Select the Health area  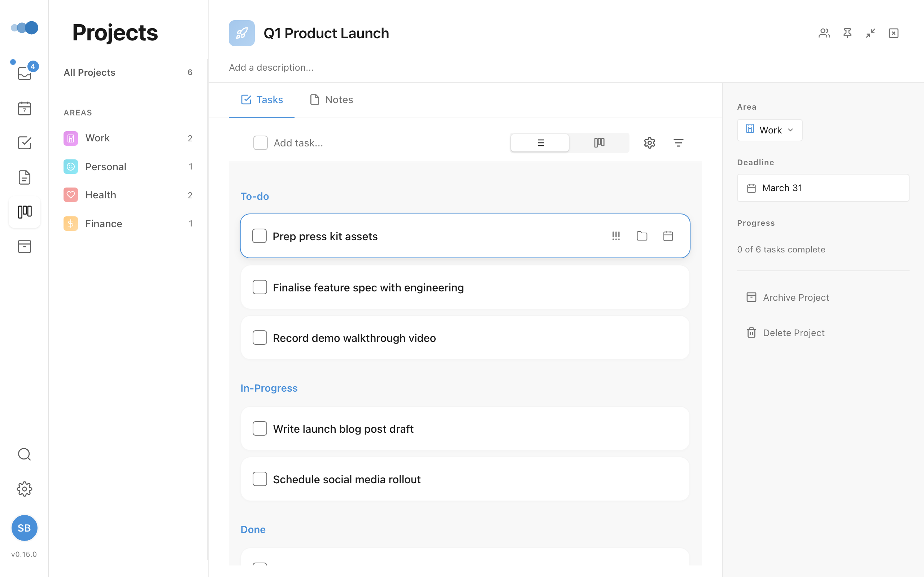tap(101, 195)
